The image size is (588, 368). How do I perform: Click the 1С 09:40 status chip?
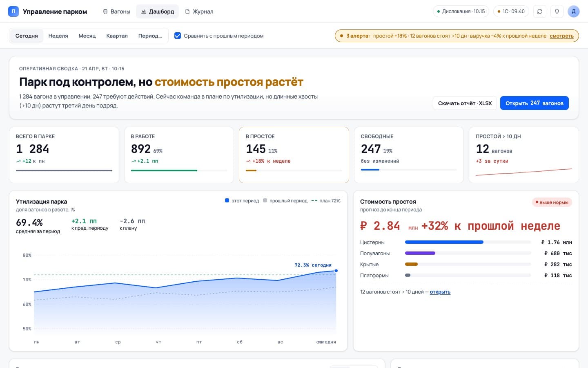[x=511, y=11]
